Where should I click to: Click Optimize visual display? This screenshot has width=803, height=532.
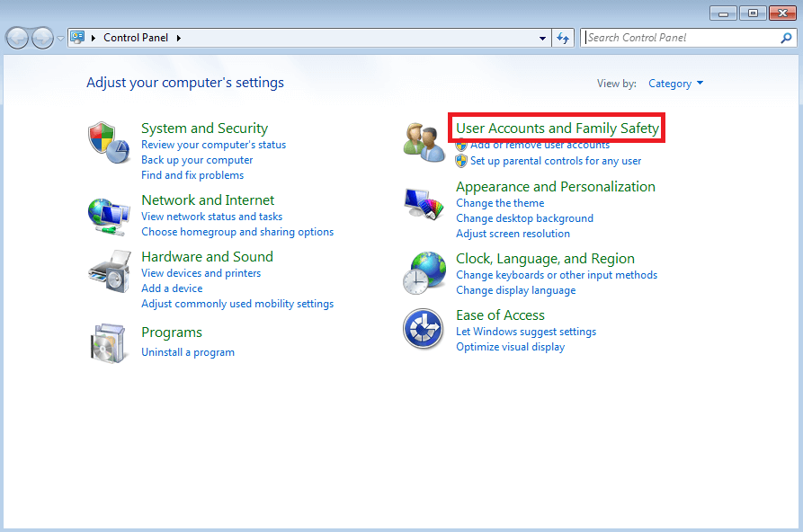[x=510, y=347]
